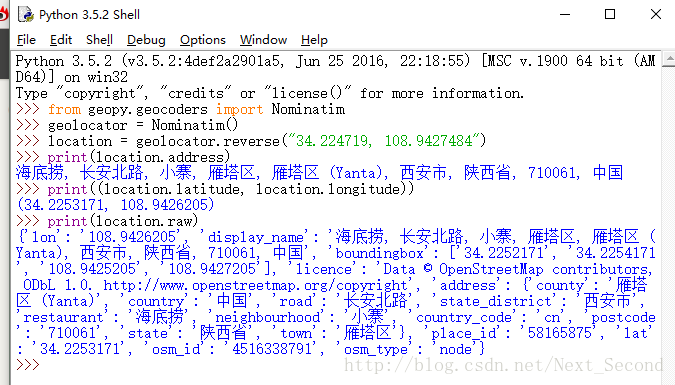Click the geolocator.reverse coordinates string

coord(384,141)
